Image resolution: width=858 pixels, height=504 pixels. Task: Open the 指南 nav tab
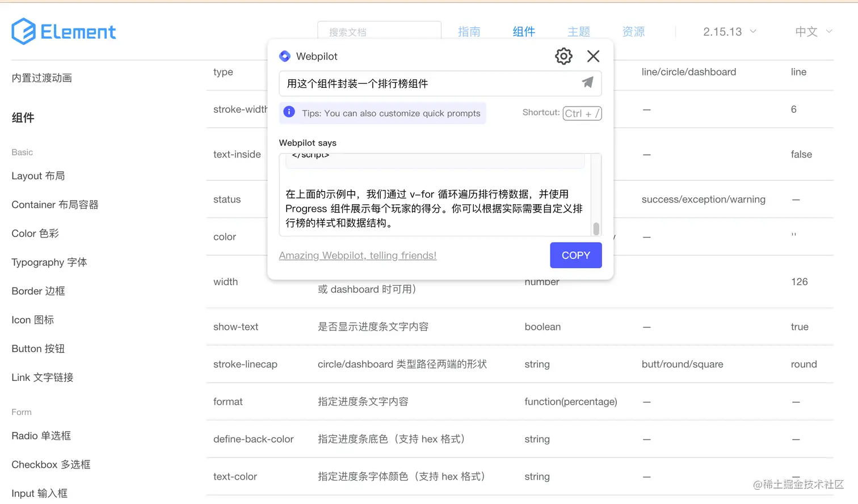pyautogui.click(x=469, y=32)
